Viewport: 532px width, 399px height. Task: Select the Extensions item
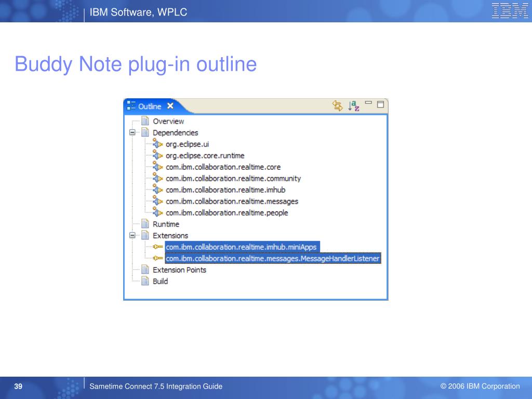coord(170,235)
